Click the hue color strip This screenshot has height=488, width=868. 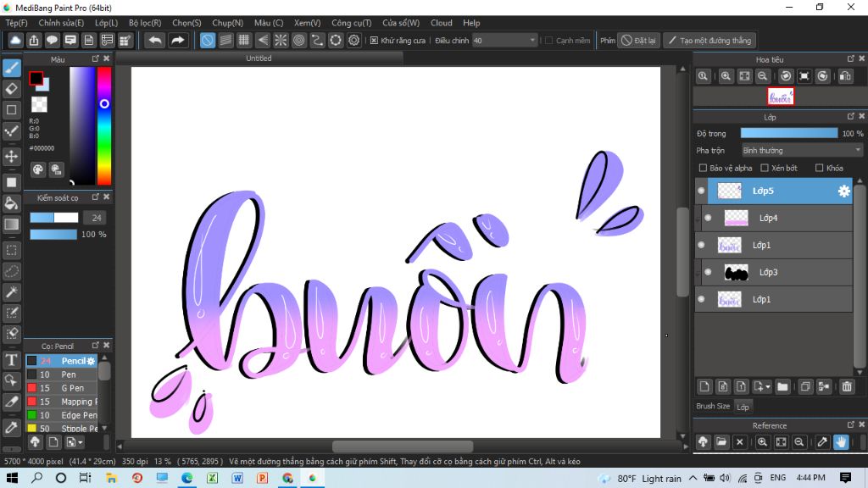pyautogui.click(x=104, y=126)
